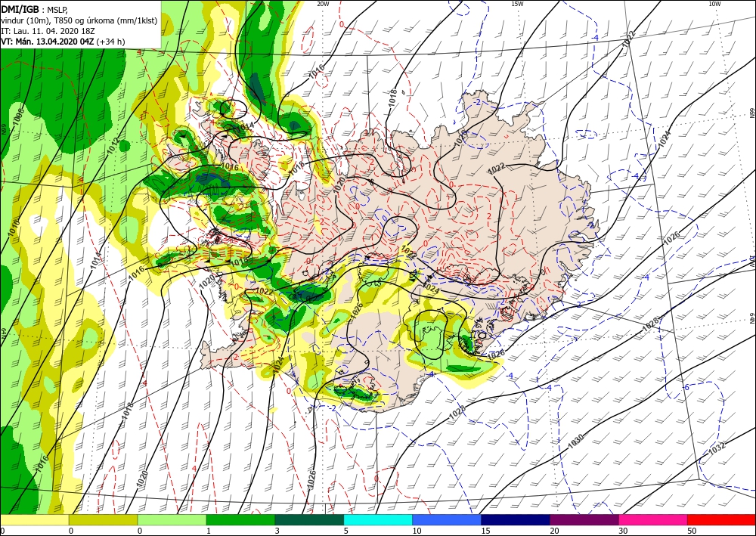Select the magenta 30–50 mm legend segment
The image size is (756, 536).
click(653, 520)
